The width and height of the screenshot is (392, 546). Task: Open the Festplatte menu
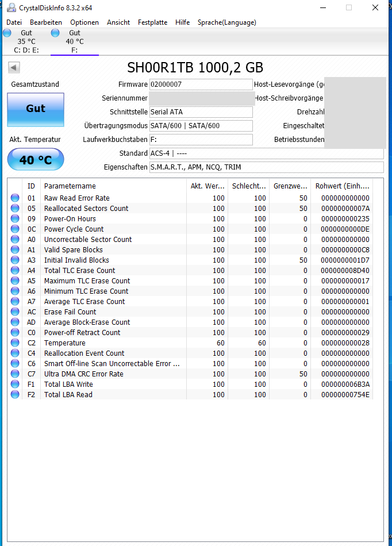click(152, 22)
